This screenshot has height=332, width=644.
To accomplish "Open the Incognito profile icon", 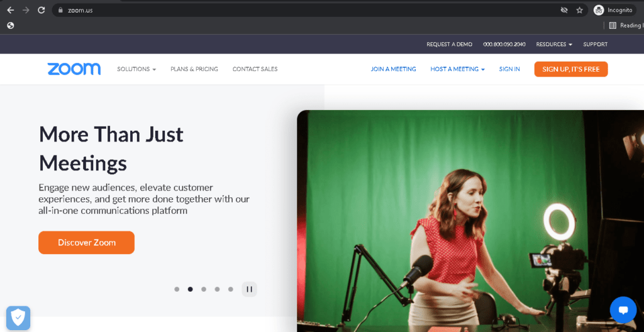I will pyautogui.click(x=599, y=10).
